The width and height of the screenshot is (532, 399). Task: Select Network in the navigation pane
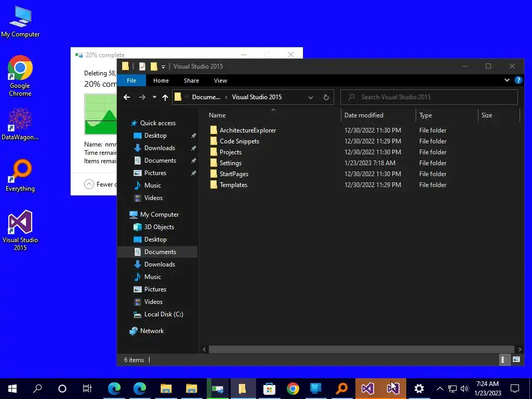(x=147, y=331)
